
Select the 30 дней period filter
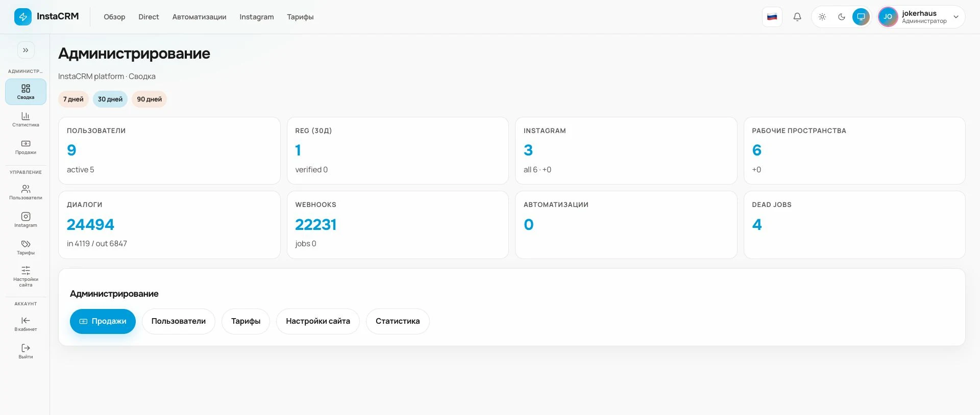(x=110, y=99)
